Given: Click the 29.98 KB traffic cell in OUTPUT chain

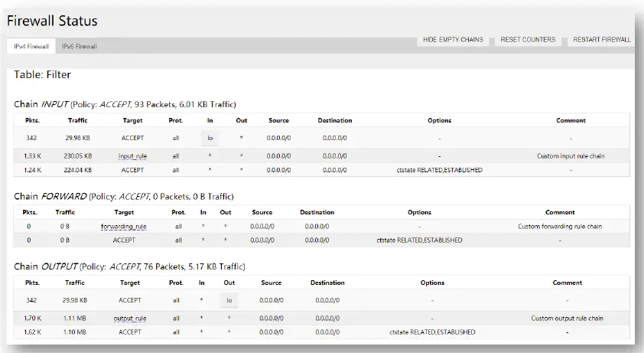Looking at the screenshot, I should click(x=75, y=300).
